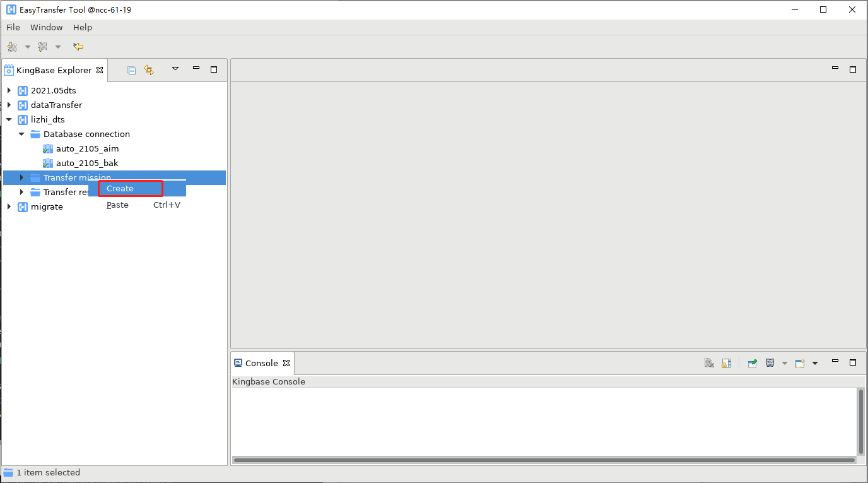Collapse All in KingBase Explorer

[132, 70]
